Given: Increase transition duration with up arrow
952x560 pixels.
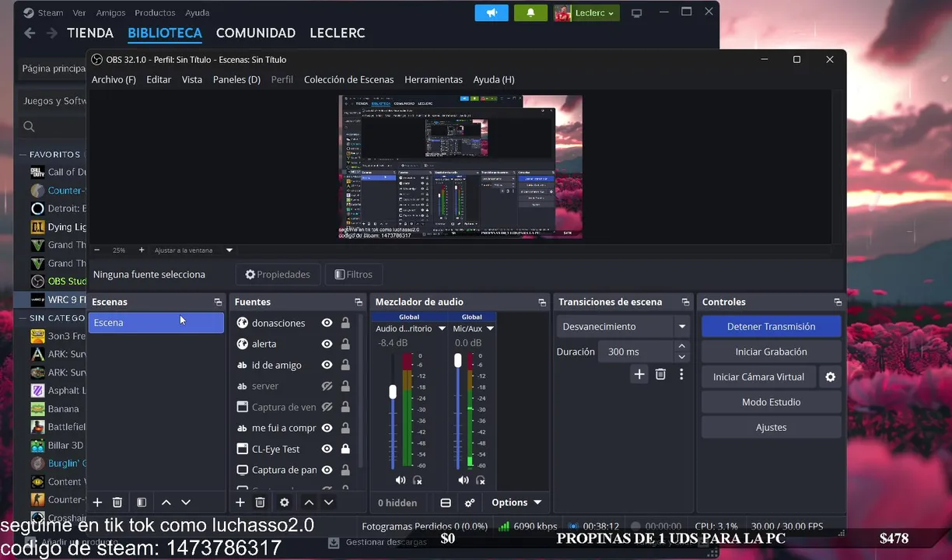Looking at the screenshot, I should pyautogui.click(x=682, y=346).
